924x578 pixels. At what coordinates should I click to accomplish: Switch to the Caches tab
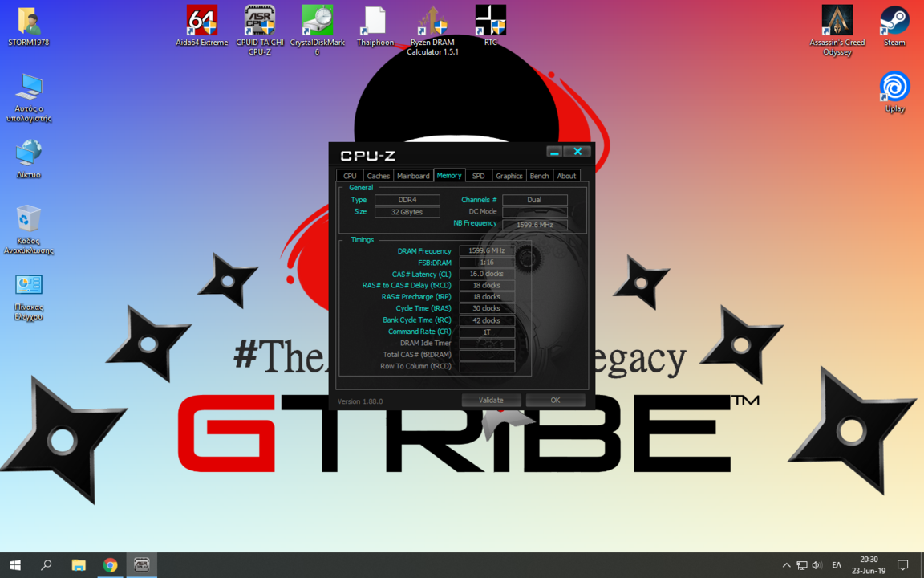point(379,176)
